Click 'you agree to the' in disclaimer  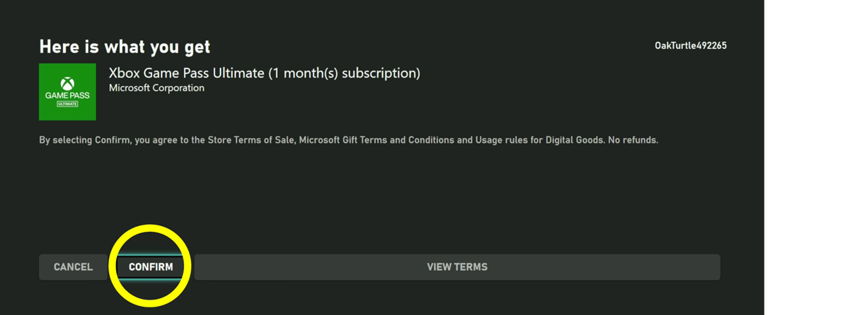(x=170, y=140)
